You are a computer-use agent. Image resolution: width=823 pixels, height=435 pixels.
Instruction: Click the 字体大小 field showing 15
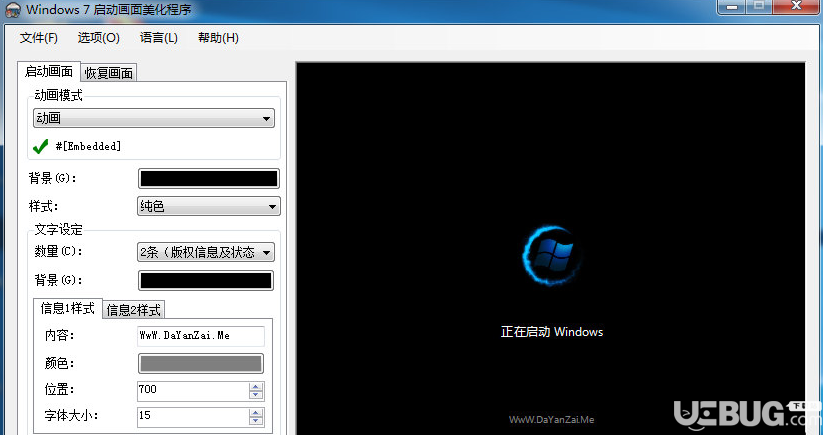point(193,416)
